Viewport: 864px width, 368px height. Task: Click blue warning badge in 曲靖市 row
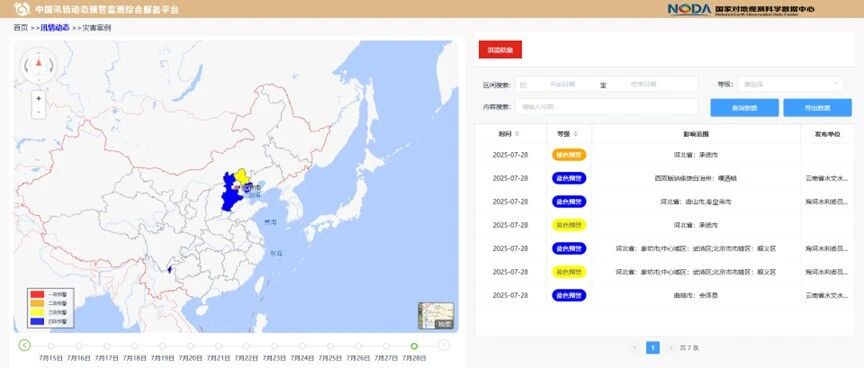point(569,295)
